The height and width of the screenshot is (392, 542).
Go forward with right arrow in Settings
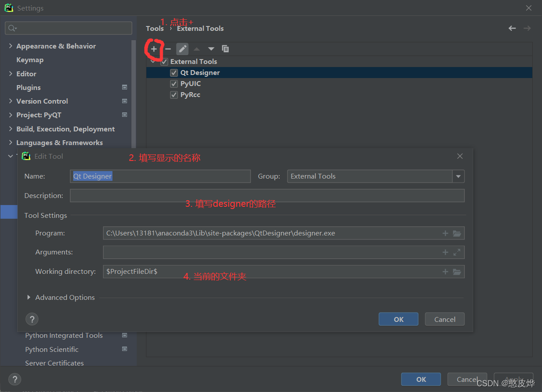[x=527, y=28]
